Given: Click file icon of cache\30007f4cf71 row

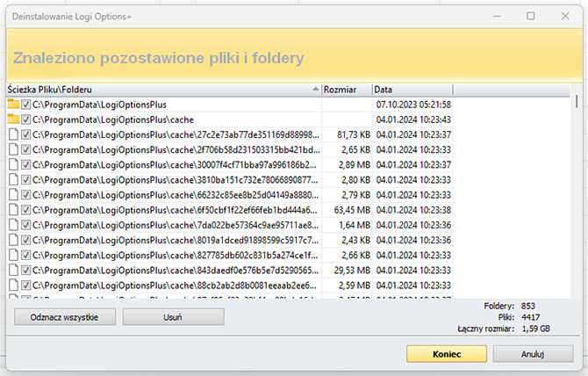Looking at the screenshot, I should 13,164.
